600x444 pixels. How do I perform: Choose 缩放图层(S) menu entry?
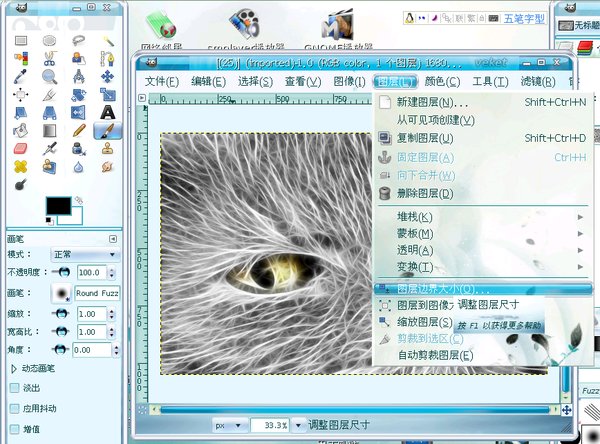click(x=415, y=322)
